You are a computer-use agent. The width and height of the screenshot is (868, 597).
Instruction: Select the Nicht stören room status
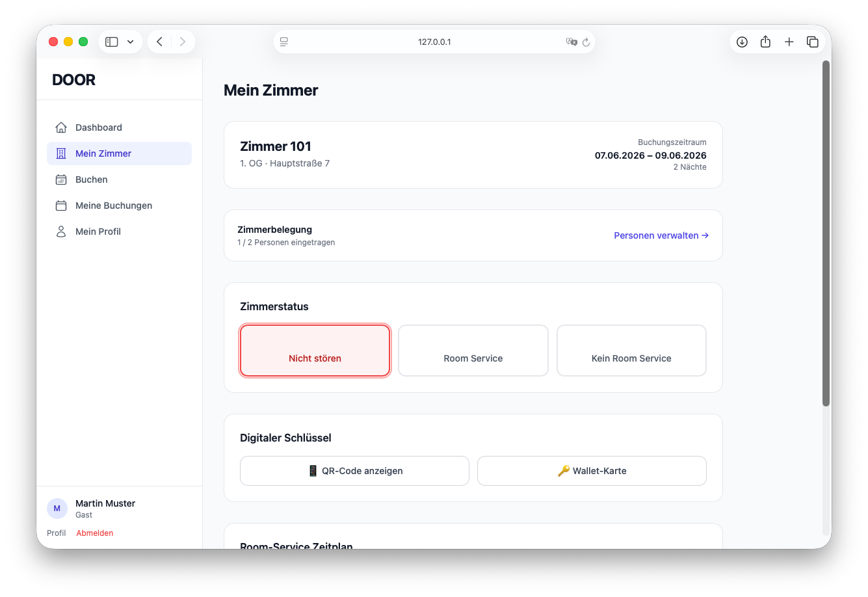(315, 351)
